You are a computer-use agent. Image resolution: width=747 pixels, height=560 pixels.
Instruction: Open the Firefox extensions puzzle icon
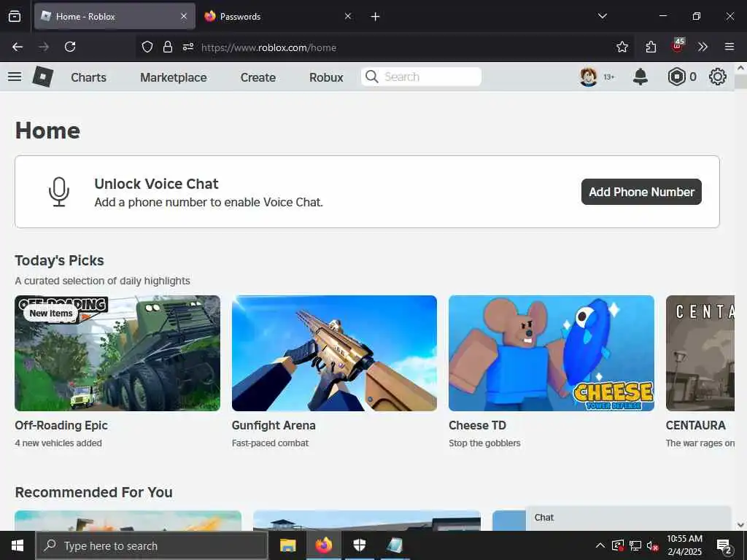pyautogui.click(x=651, y=47)
